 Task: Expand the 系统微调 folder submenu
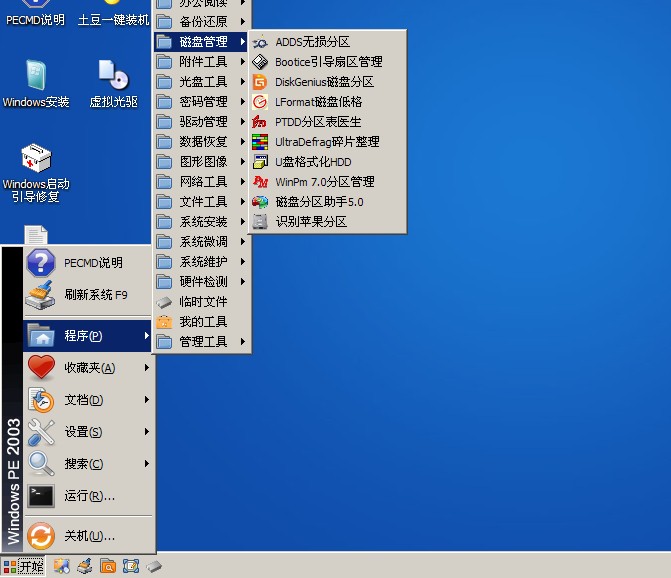202,242
